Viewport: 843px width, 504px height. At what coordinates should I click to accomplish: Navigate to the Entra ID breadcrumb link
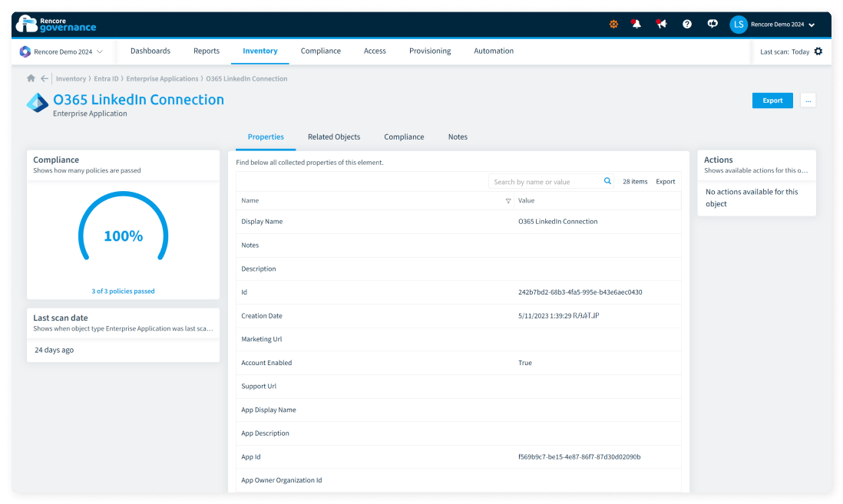(x=106, y=79)
